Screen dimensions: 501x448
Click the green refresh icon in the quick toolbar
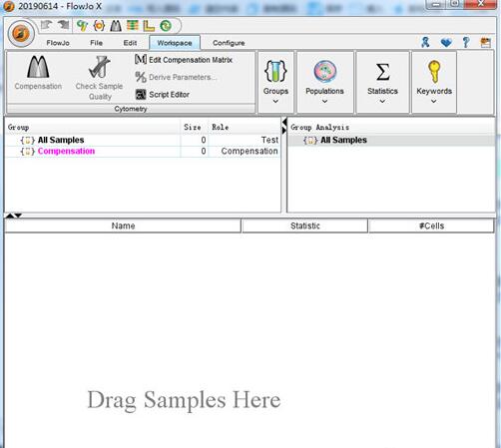(166, 26)
